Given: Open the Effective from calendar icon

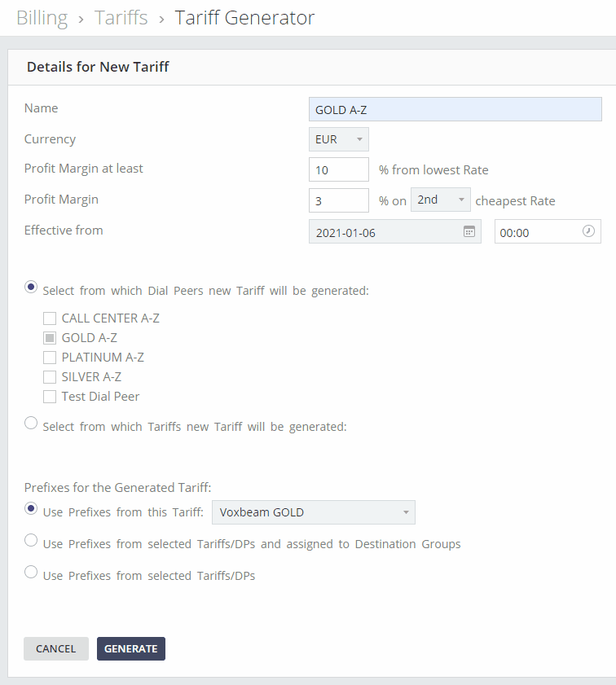Looking at the screenshot, I should coord(469,231).
